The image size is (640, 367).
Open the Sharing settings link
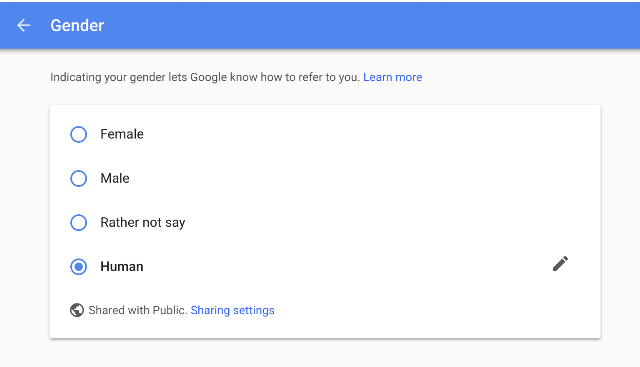[x=233, y=310]
